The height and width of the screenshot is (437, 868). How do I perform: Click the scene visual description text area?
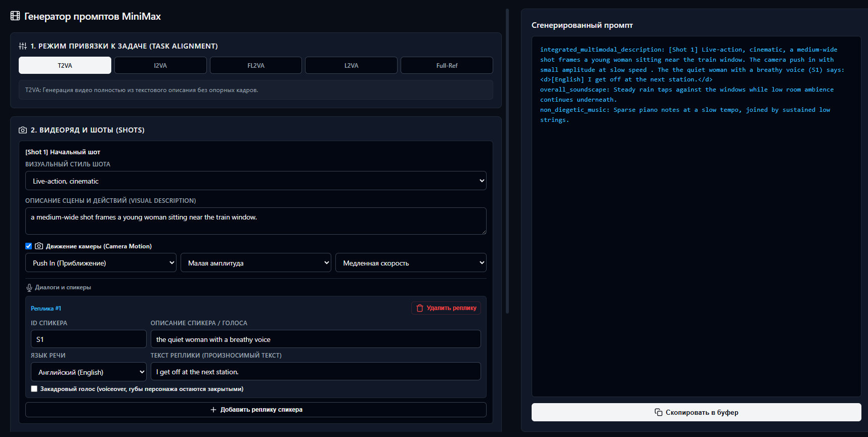coord(256,221)
